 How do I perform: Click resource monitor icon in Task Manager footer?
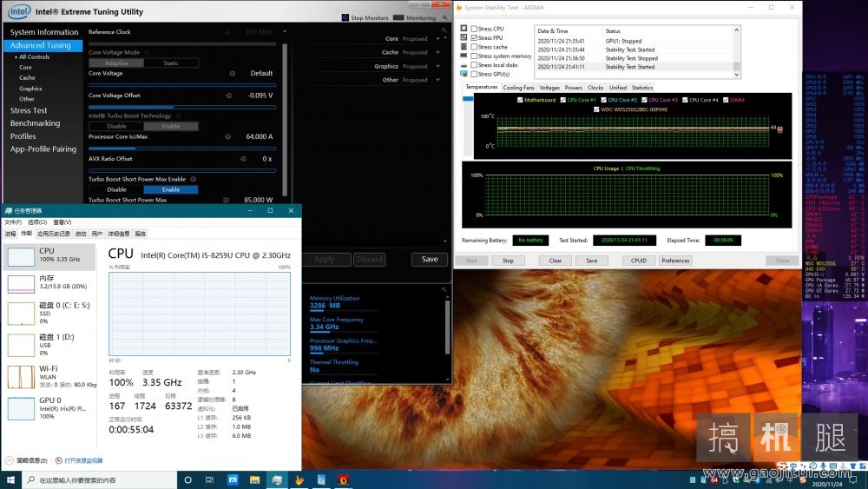[x=59, y=460]
